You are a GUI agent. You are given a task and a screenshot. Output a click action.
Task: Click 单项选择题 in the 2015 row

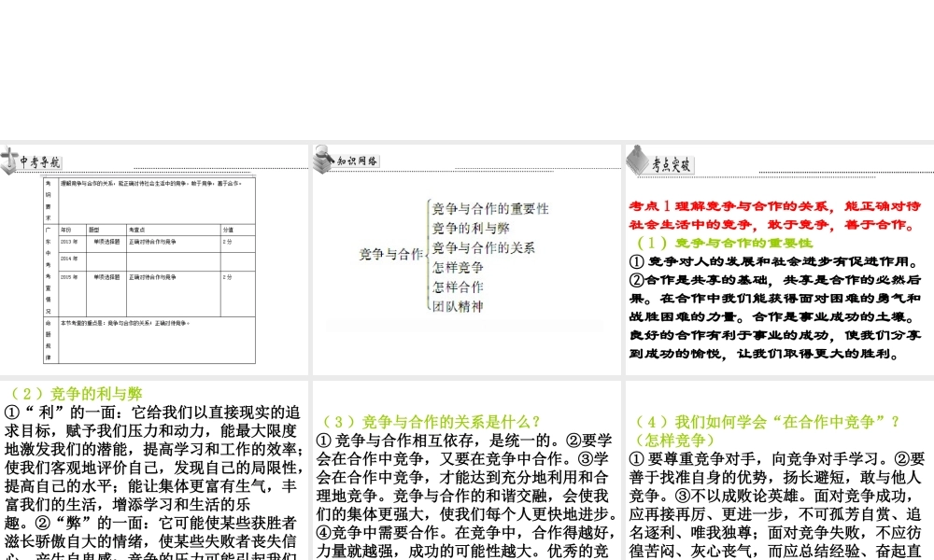point(106,277)
